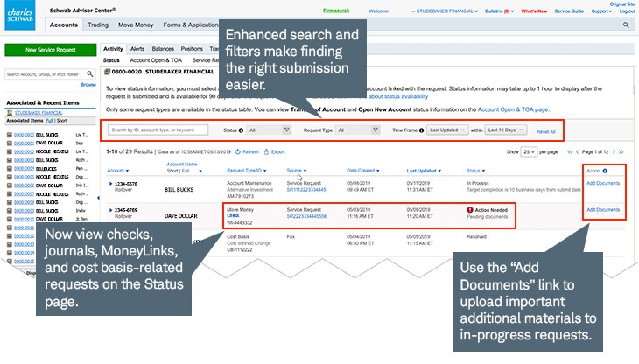Image resolution: width=639 pixels, height=364 pixels.
Task: Collapse the left sidebar panel arrow
Action: [98, 198]
